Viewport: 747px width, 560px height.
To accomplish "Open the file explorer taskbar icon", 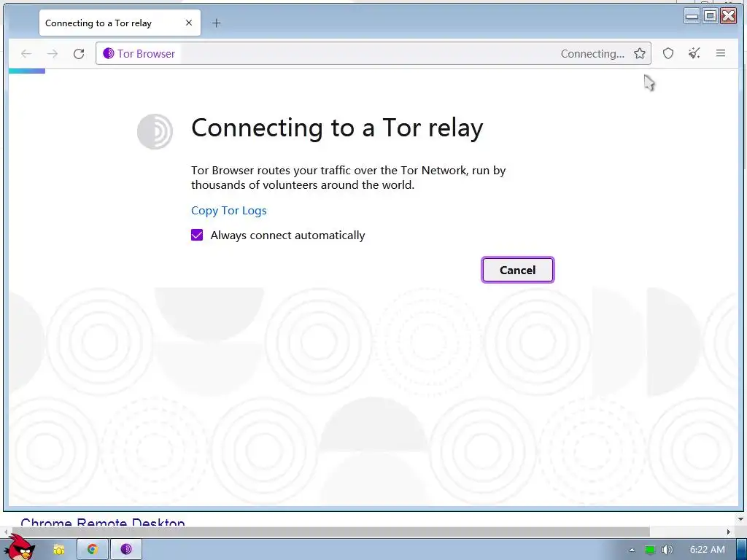I will tap(58, 550).
